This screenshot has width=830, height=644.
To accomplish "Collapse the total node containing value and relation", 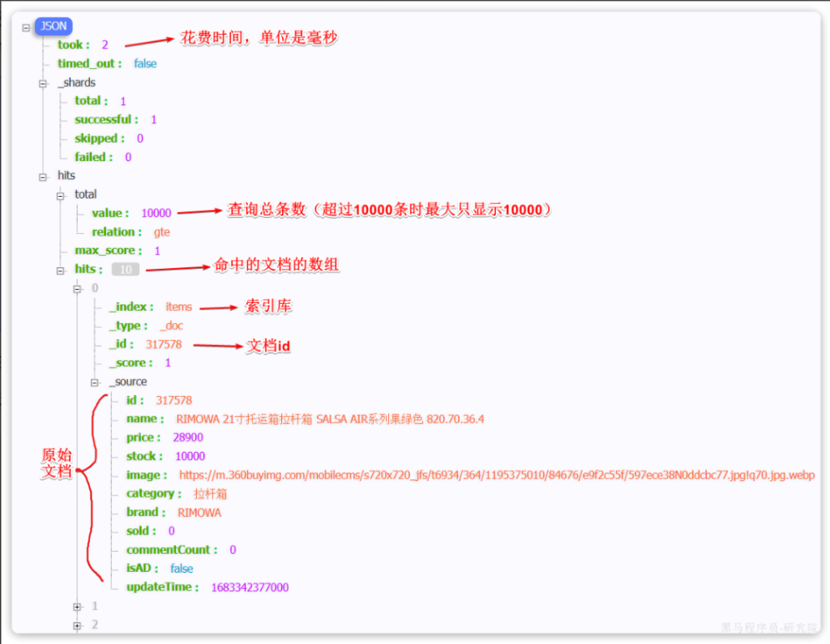I will [61, 195].
